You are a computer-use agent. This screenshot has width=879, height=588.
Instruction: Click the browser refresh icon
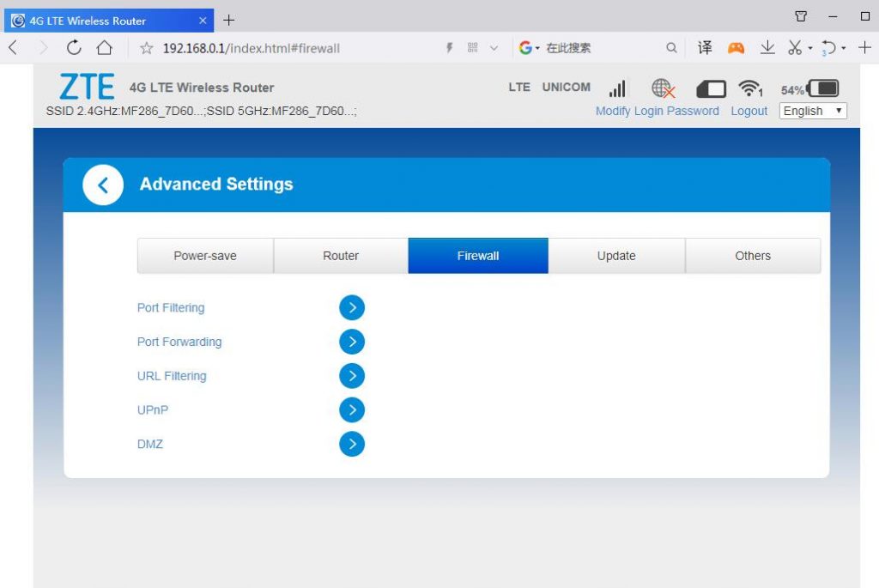click(x=73, y=47)
